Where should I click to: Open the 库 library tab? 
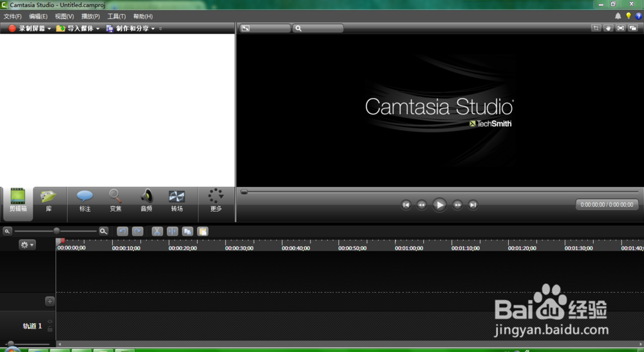(x=48, y=200)
